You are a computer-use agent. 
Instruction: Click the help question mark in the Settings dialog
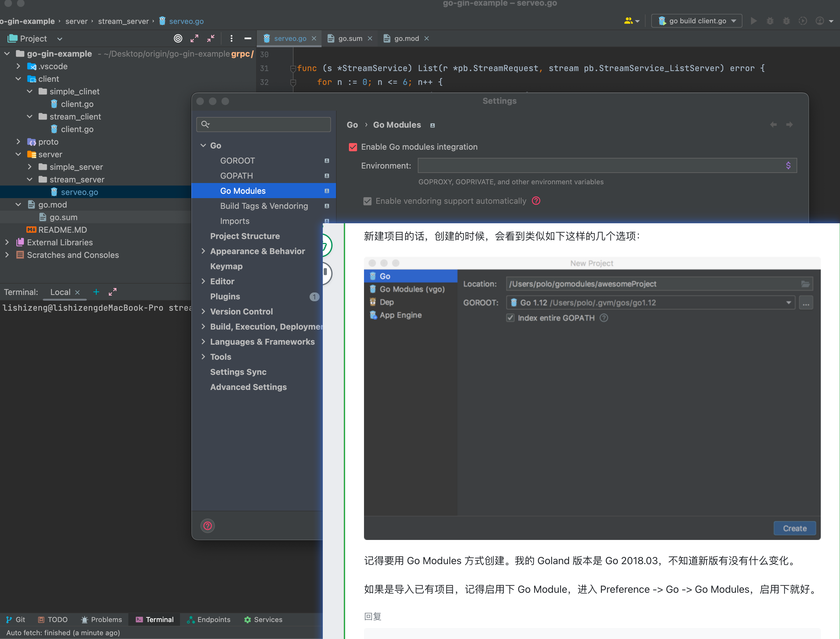(x=208, y=526)
